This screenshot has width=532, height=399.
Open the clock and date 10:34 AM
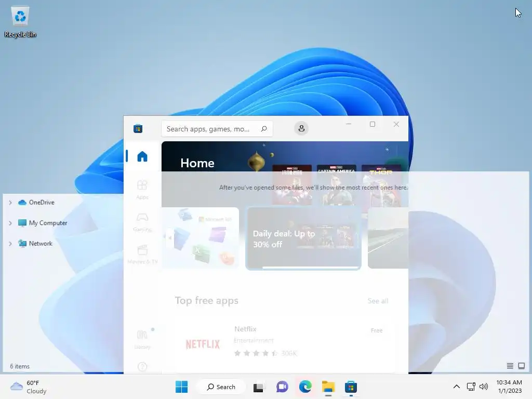(509, 387)
